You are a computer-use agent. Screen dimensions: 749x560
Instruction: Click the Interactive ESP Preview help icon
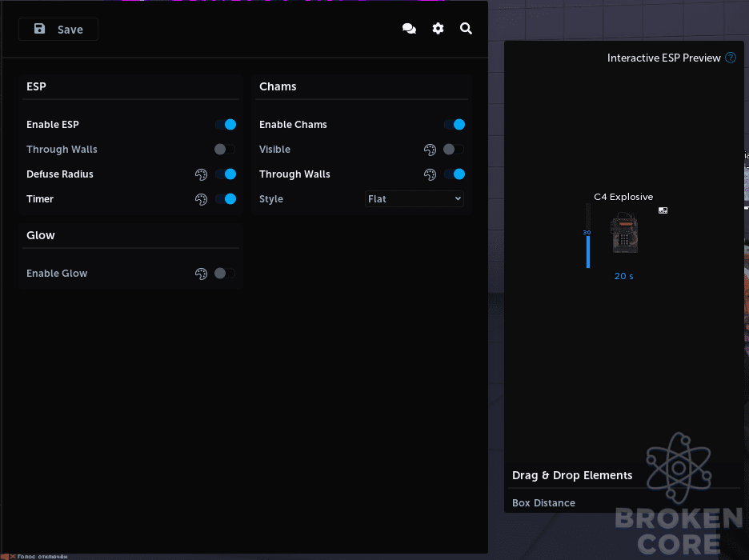point(731,58)
